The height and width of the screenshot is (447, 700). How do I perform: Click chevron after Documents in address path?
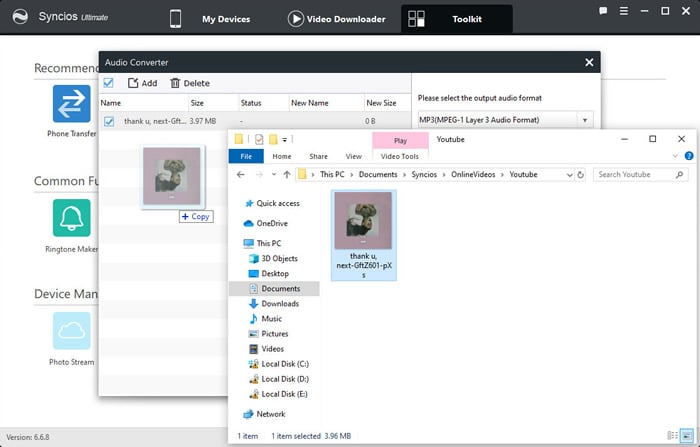404,175
